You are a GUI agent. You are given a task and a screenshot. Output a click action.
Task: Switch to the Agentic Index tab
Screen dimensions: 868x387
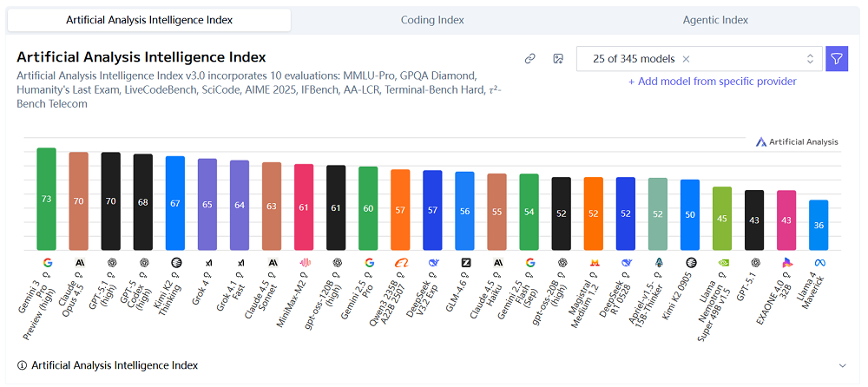[x=715, y=20]
